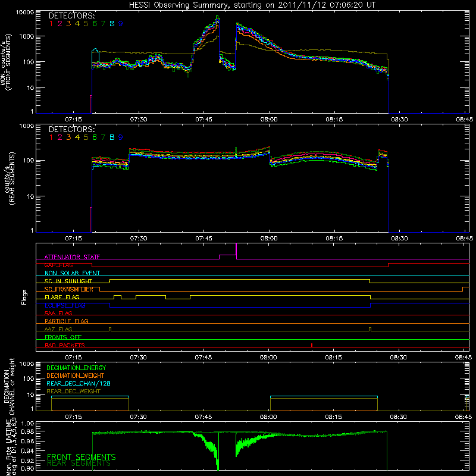Screen dimensions: 476x476
Task: Click the PARTICLE_FLAG label
Action: [x=67, y=321]
